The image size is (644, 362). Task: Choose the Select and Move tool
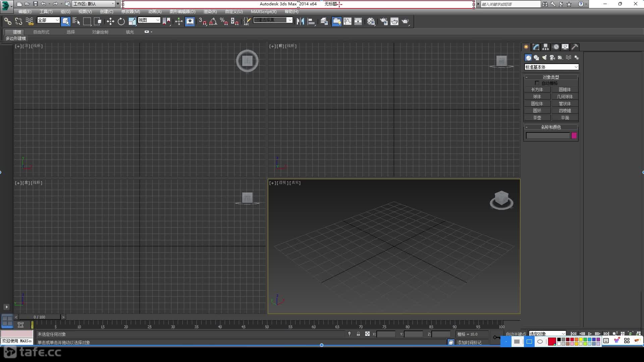pyautogui.click(x=110, y=21)
